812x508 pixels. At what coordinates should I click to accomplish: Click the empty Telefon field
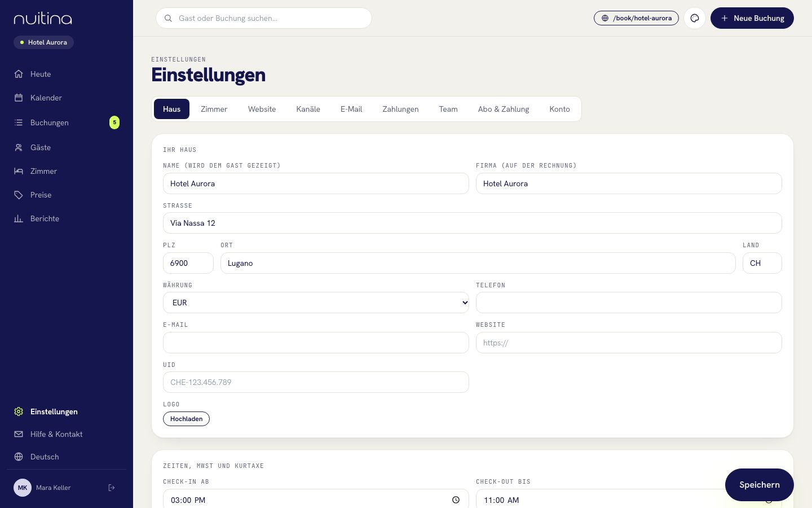[629, 303]
